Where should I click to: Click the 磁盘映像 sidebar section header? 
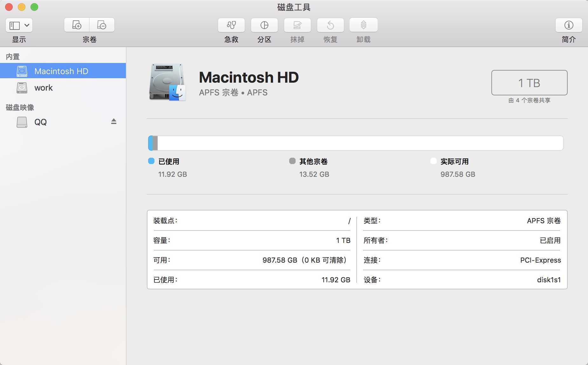tap(20, 107)
